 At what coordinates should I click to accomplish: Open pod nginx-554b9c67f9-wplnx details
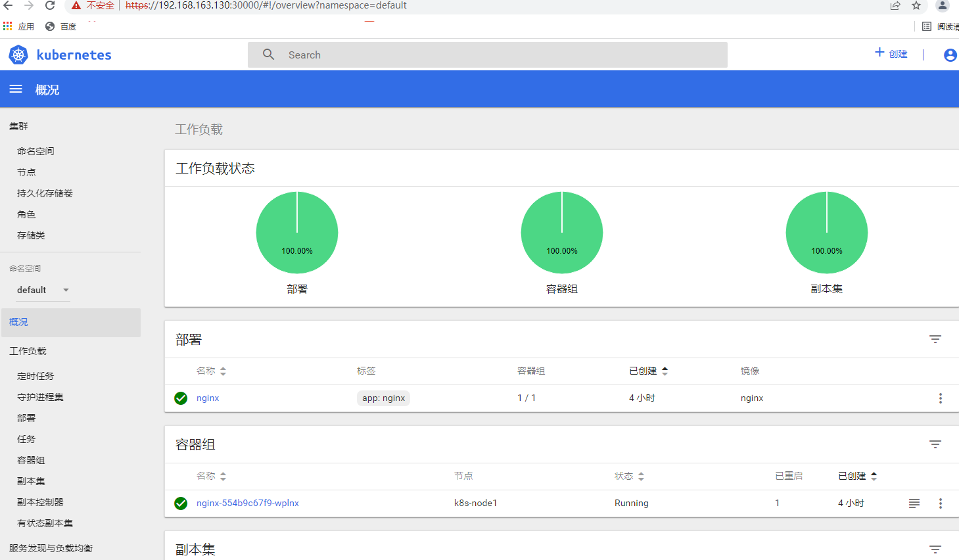pos(247,503)
